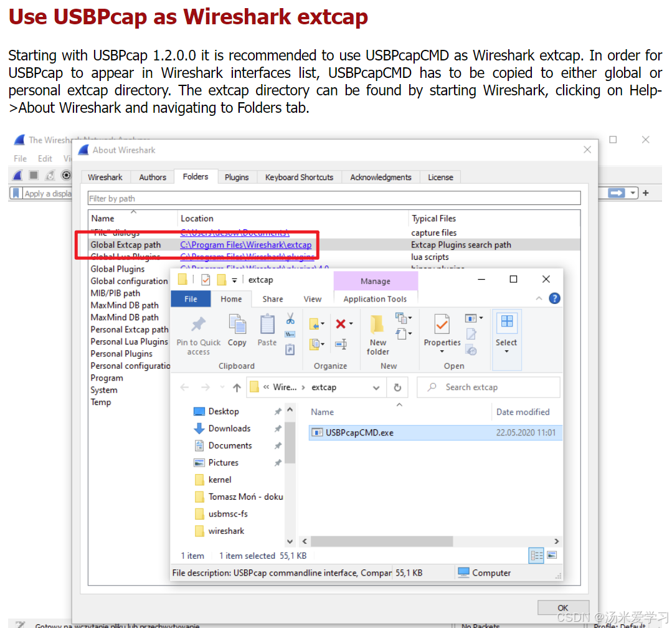Screen dimensions: 672x628
Task: Click the C:\Program Files\Wireshark\extcap link
Action: click(x=247, y=244)
